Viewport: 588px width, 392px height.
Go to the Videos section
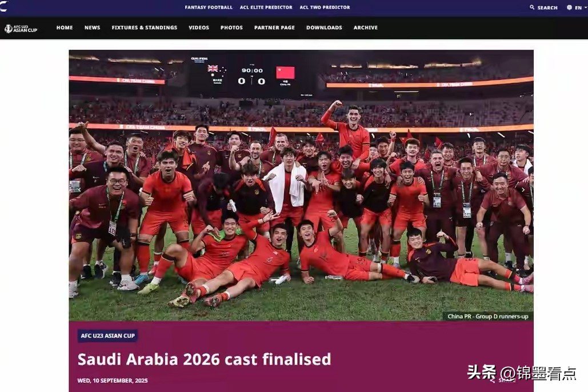[199, 27]
